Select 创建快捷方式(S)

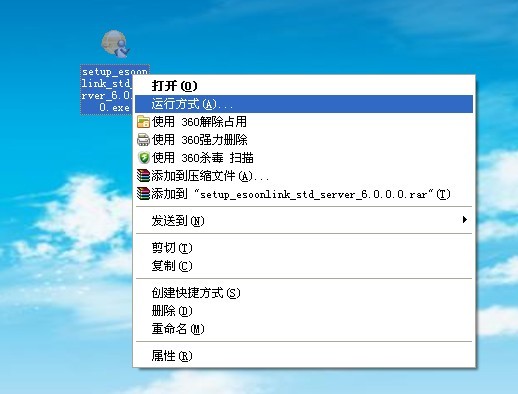[x=304, y=293]
